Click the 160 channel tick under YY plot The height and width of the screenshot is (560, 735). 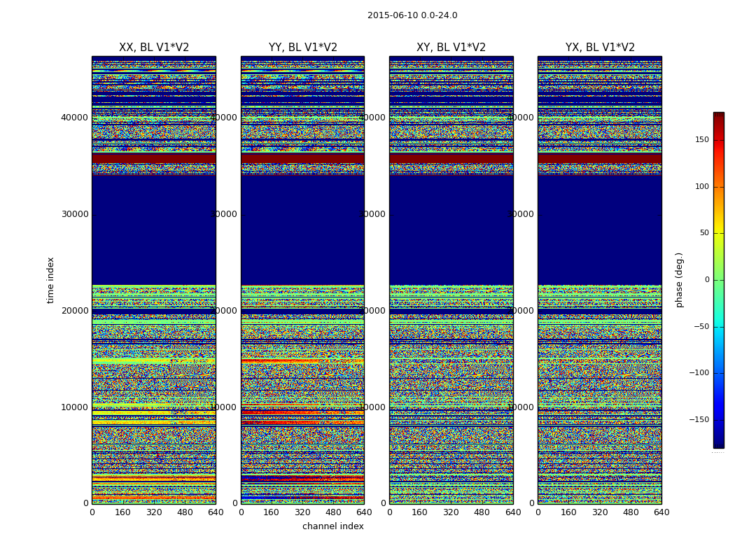click(272, 512)
